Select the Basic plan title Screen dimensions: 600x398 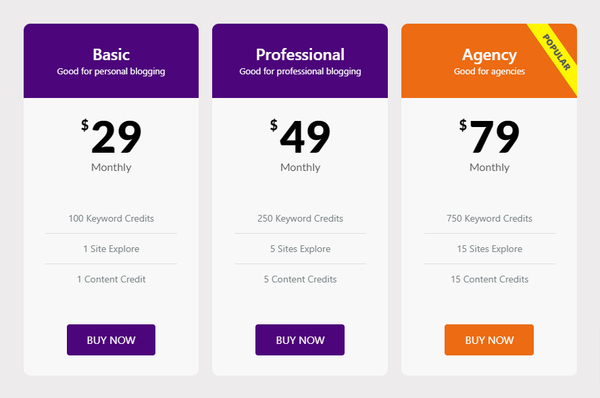pyautogui.click(x=111, y=55)
